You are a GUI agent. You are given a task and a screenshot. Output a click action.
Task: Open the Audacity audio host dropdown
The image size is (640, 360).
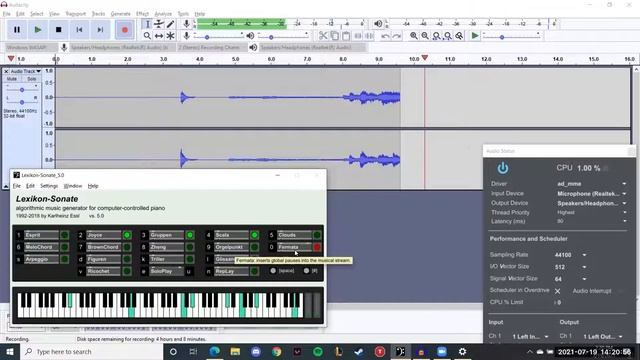pyautogui.click(x=30, y=47)
